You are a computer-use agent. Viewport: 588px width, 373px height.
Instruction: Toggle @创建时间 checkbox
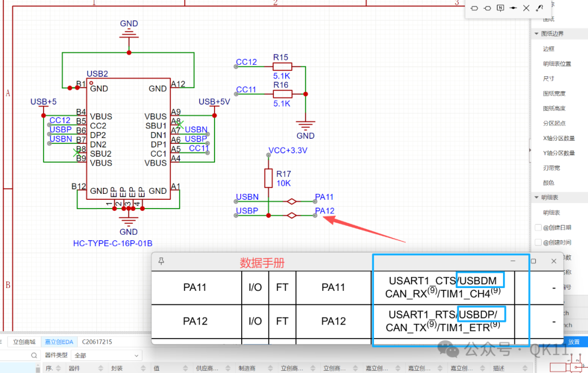[x=538, y=242]
